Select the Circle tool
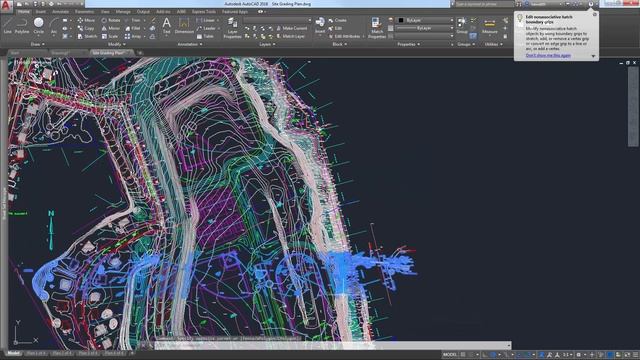640x360 pixels. (x=39, y=26)
